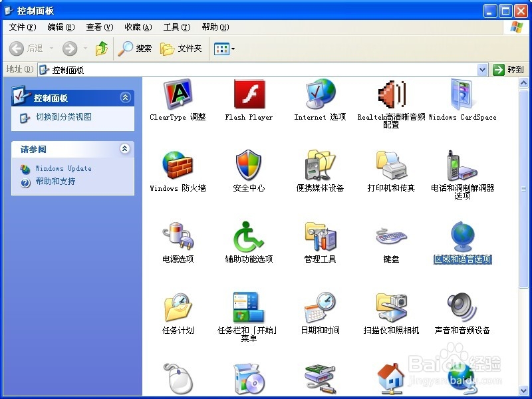Open 电话和调制解调器选项 icon
This screenshot has width=532, height=399.
[462, 165]
